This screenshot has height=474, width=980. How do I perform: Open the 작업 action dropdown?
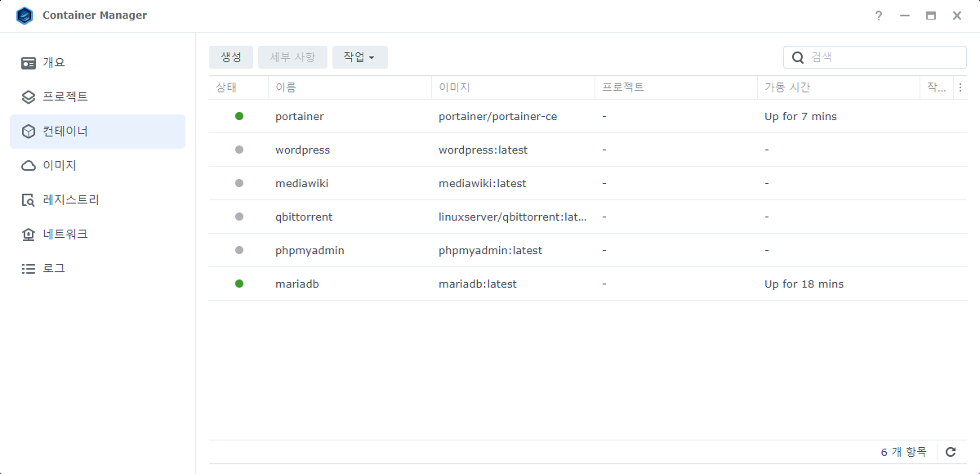(359, 57)
